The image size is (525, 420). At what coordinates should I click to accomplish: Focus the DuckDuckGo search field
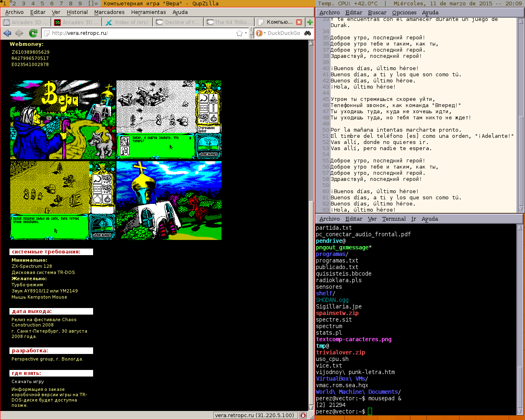285,33
